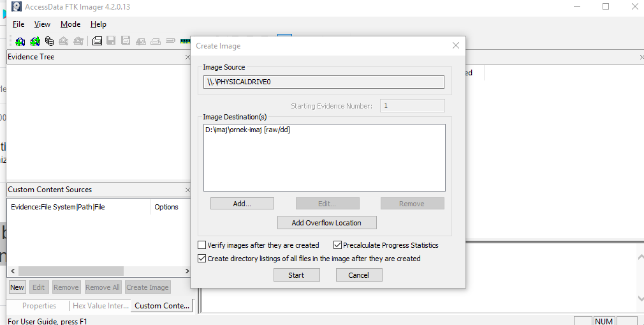Switch to the Properties tab
Viewport: 644px width, 325px height.
[x=39, y=306]
